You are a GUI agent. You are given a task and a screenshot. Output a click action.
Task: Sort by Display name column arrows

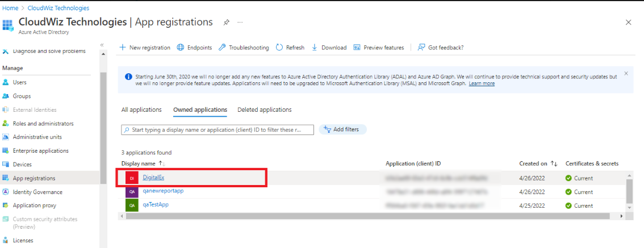pyautogui.click(x=161, y=163)
